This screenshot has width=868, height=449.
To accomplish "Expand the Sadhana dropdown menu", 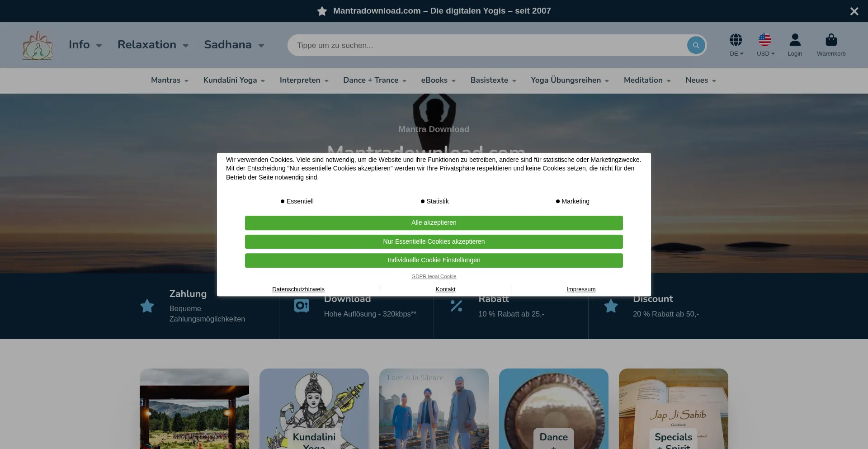I will tap(234, 45).
